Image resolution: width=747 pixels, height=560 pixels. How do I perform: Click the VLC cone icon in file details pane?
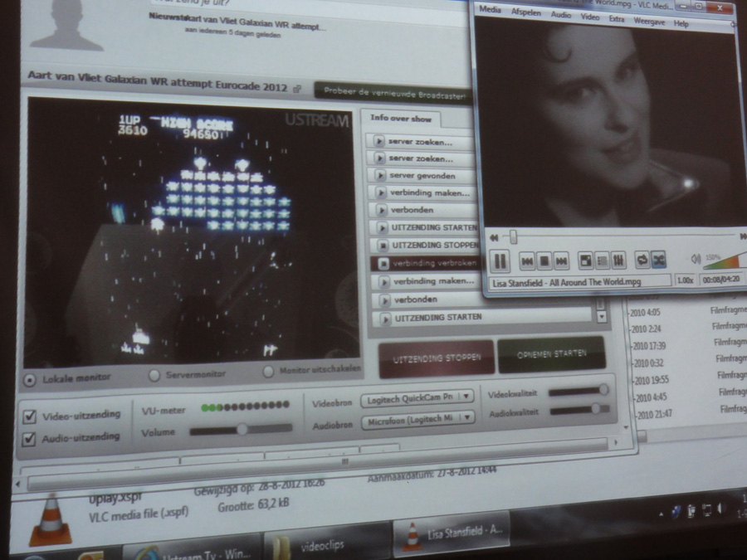pos(51,520)
